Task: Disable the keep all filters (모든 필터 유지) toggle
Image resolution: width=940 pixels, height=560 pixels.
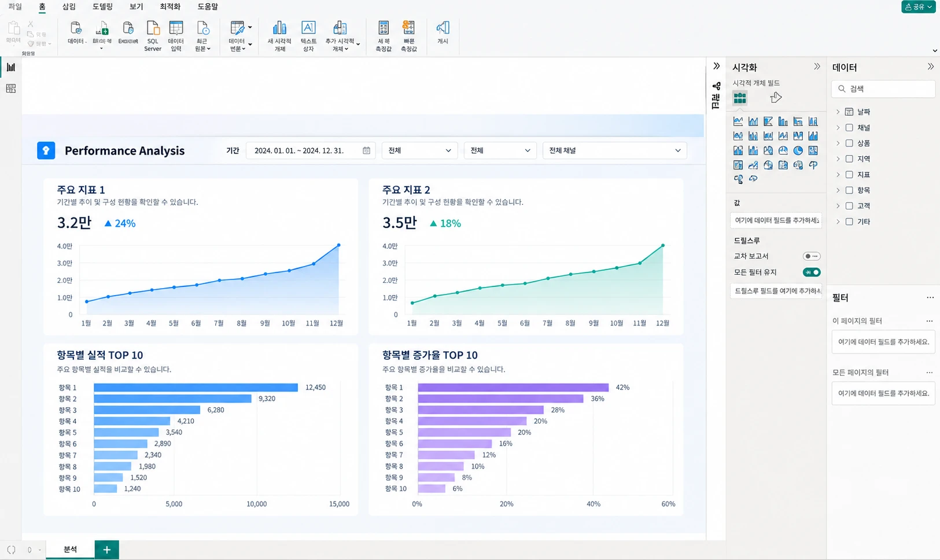Action: (812, 272)
